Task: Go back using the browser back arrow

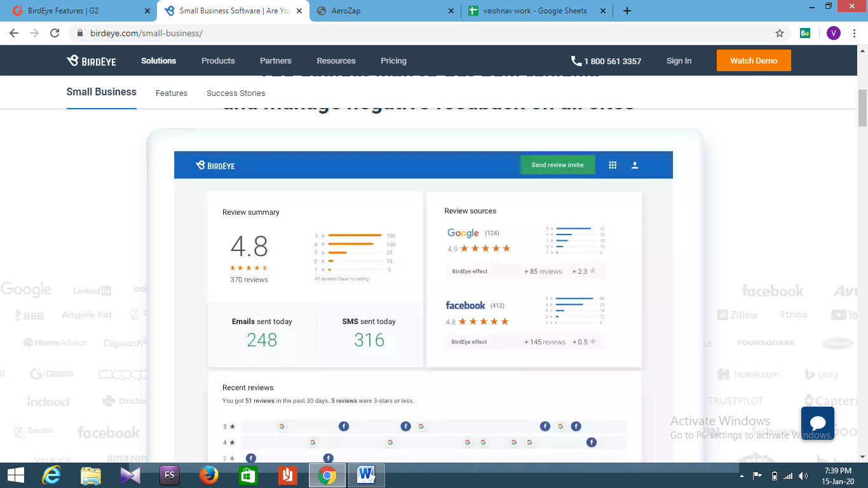Action: pos(14,33)
